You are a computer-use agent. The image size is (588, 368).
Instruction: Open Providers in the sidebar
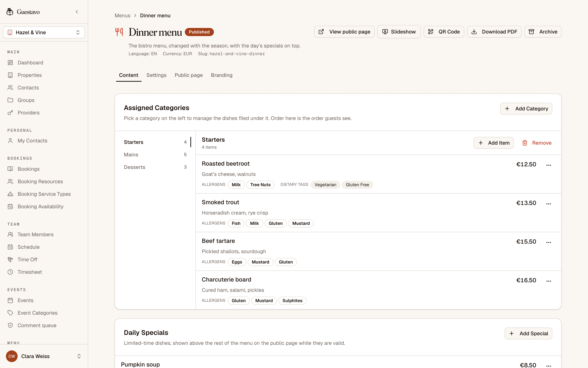tap(44, 113)
